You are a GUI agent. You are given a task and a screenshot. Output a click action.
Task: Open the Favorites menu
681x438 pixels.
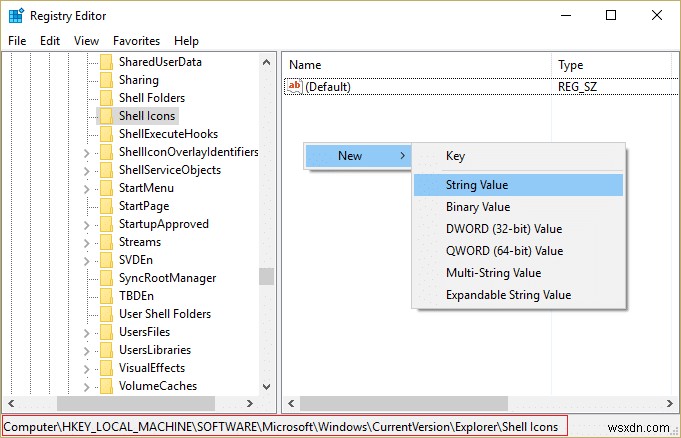click(x=136, y=41)
